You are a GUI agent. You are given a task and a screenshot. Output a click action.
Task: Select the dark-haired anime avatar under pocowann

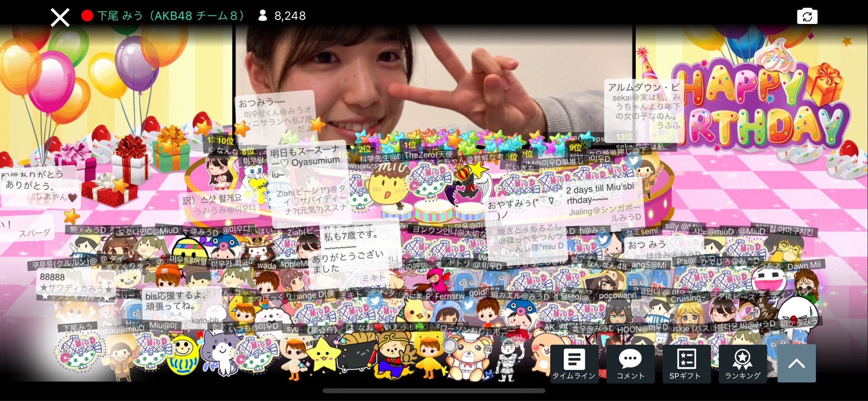coord(618,312)
